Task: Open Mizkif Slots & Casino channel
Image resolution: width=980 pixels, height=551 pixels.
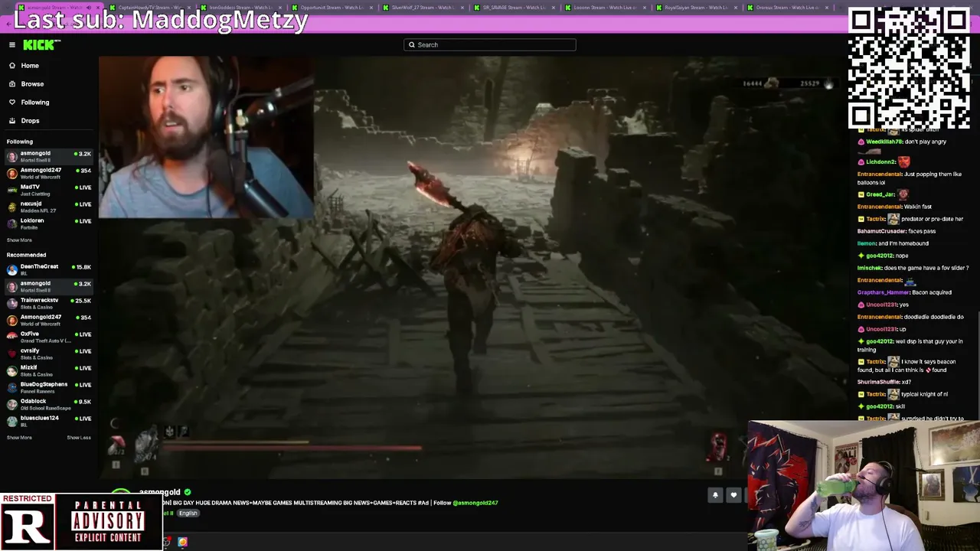Action: pyautogui.click(x=49, y=370)
